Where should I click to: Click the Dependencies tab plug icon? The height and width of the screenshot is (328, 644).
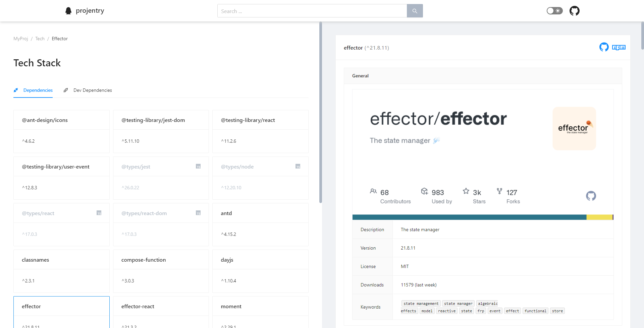(16, 90)
